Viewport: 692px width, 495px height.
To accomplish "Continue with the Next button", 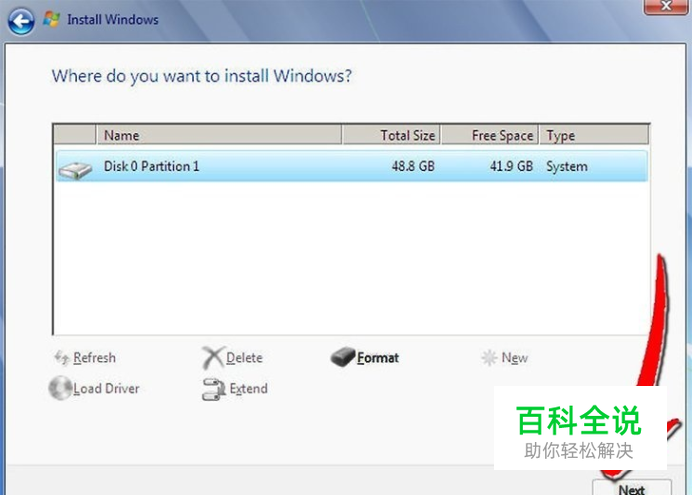I will 632,488.
